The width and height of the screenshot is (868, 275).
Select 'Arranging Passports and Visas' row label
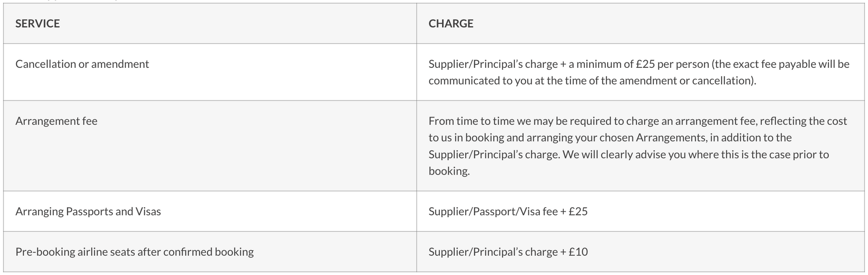(x=88, y=212)
